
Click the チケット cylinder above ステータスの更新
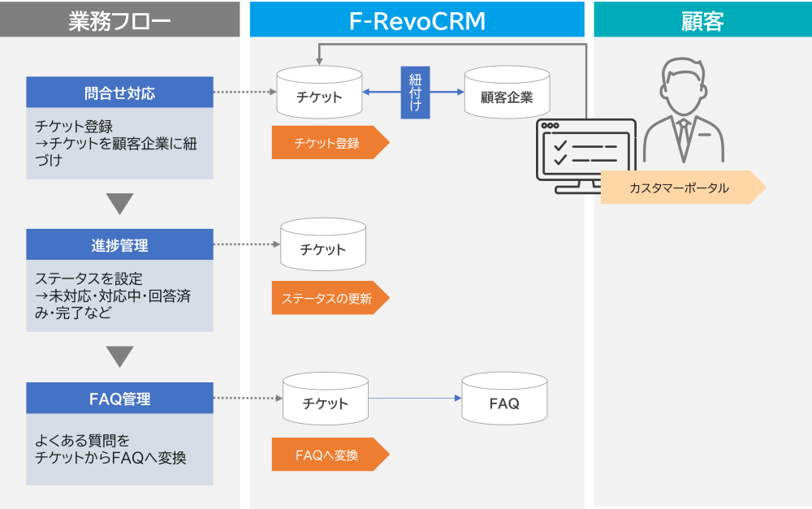[x=323, y=244]
